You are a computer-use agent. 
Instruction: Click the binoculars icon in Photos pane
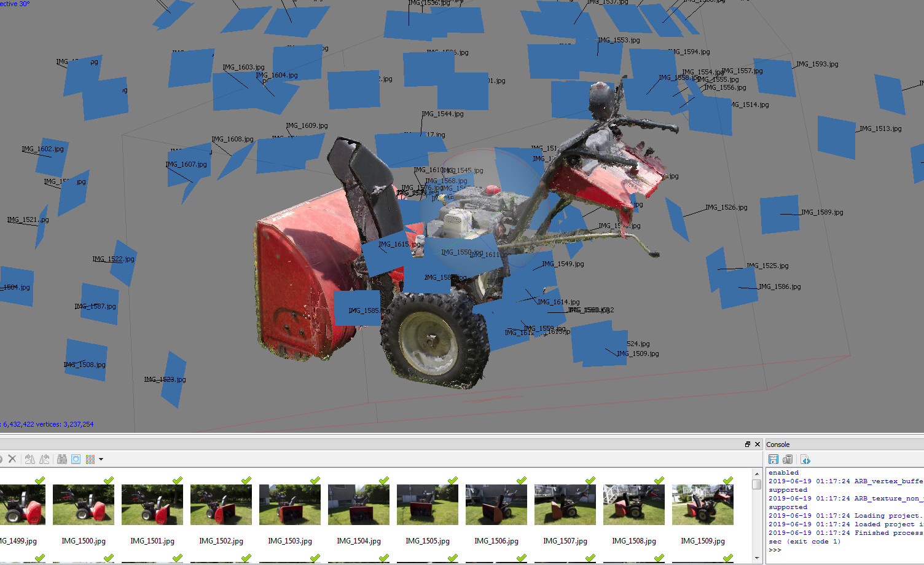(61, 459)
